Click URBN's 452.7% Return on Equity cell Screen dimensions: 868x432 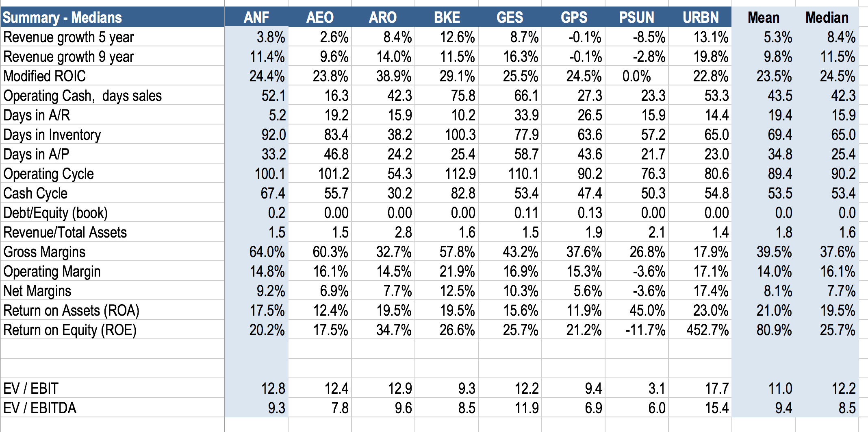707,330
